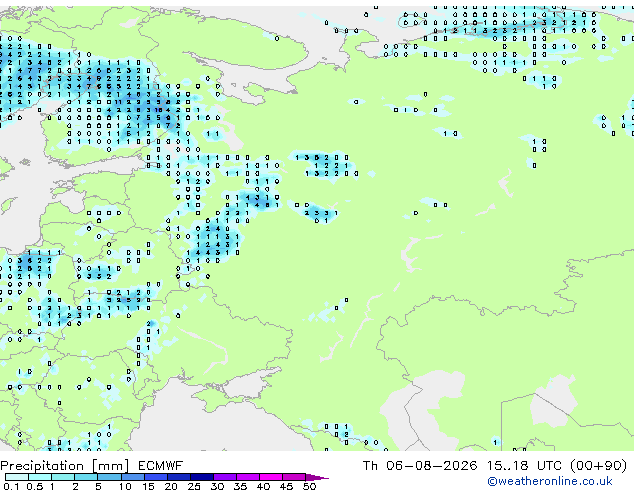This screenshot has height=490, width=634.
Task: Click the legend label '25'
Action: (194, 486)
